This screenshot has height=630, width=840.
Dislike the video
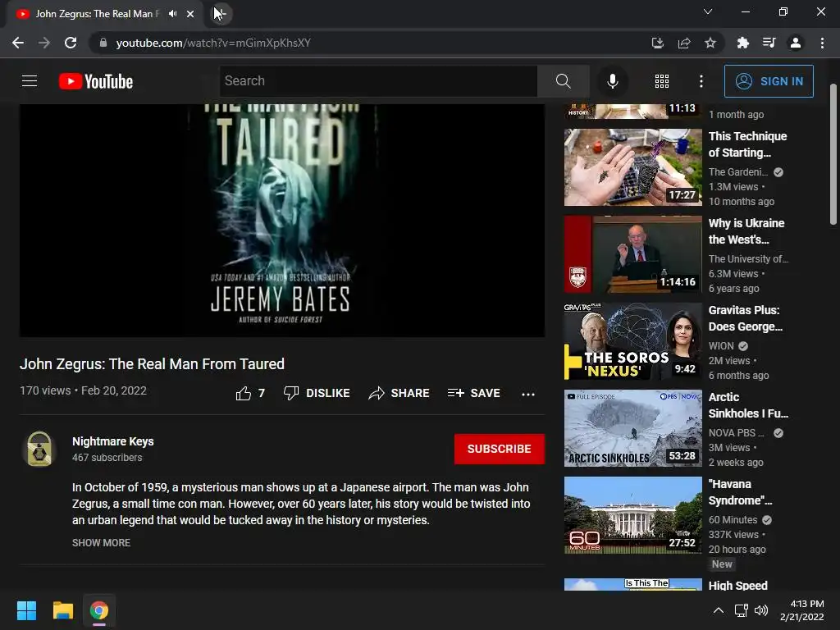317,393
